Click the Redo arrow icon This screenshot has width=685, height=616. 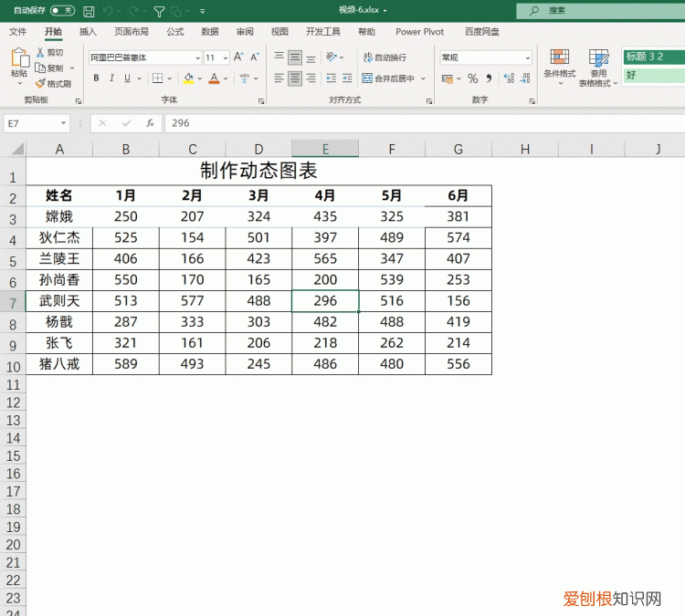[133, 11]
